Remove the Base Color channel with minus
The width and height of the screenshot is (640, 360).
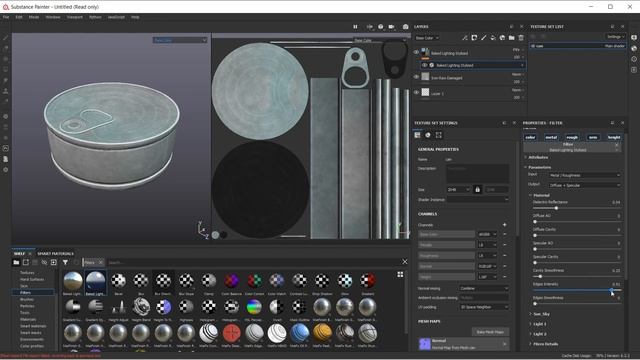(504, 234)
